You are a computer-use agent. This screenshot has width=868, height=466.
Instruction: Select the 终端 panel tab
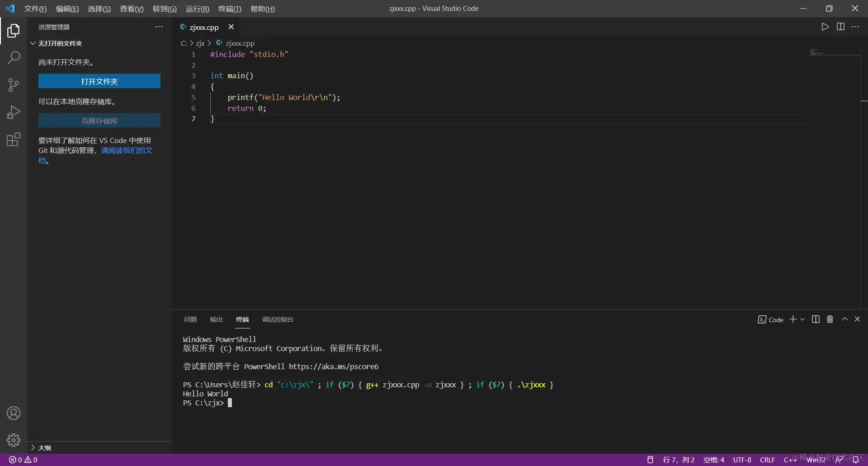(243, 319)
